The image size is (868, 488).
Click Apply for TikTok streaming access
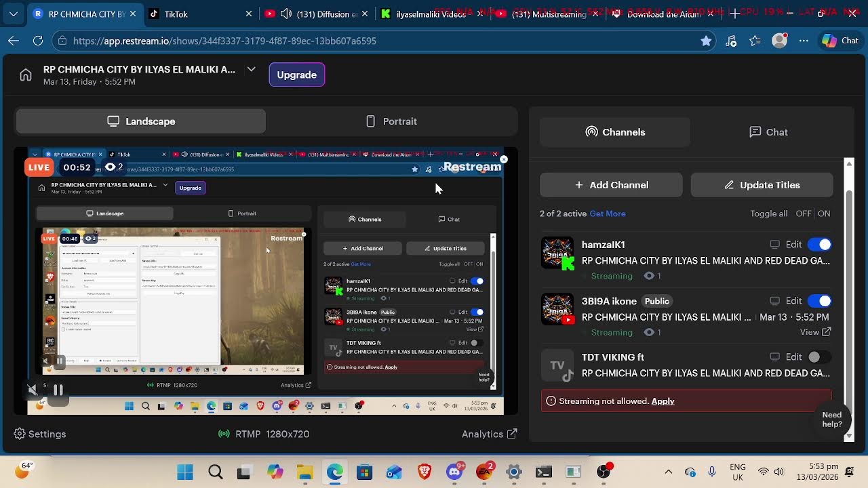point(663,401)
